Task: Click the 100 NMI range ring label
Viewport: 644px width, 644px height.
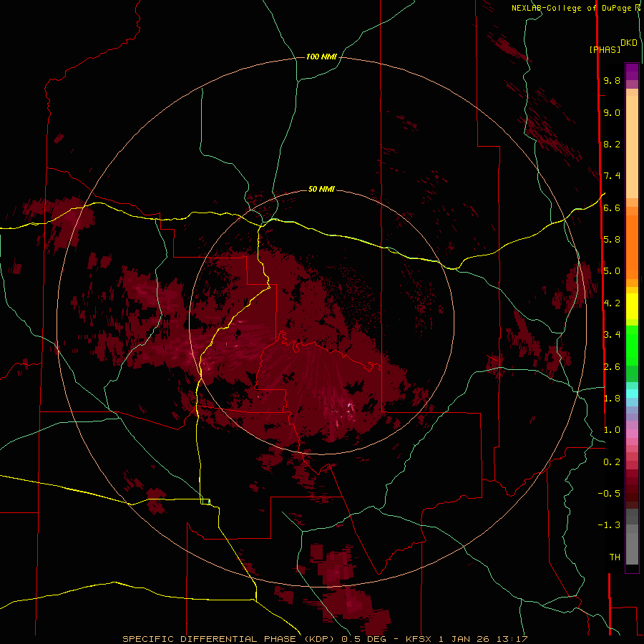Action: [x=321, y=57]
